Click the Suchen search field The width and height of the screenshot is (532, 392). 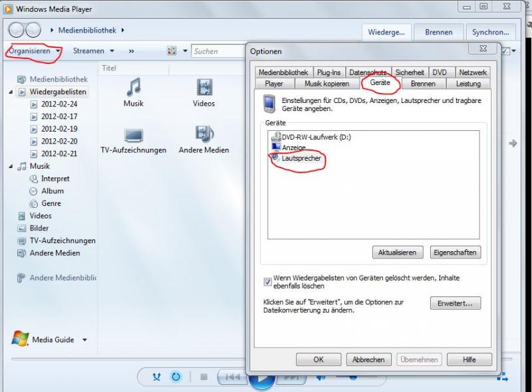(x=219, y=51)
